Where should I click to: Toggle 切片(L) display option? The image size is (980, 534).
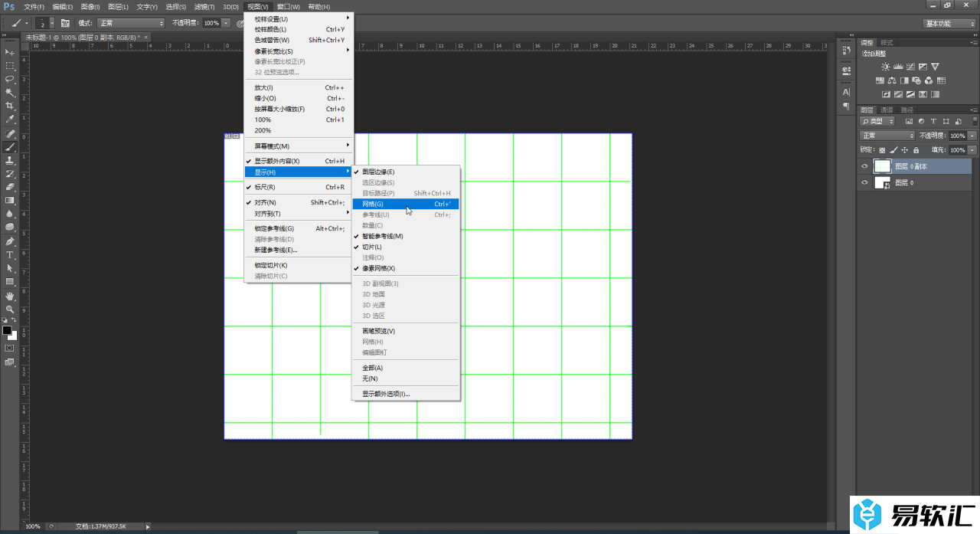tap(406, 247)
